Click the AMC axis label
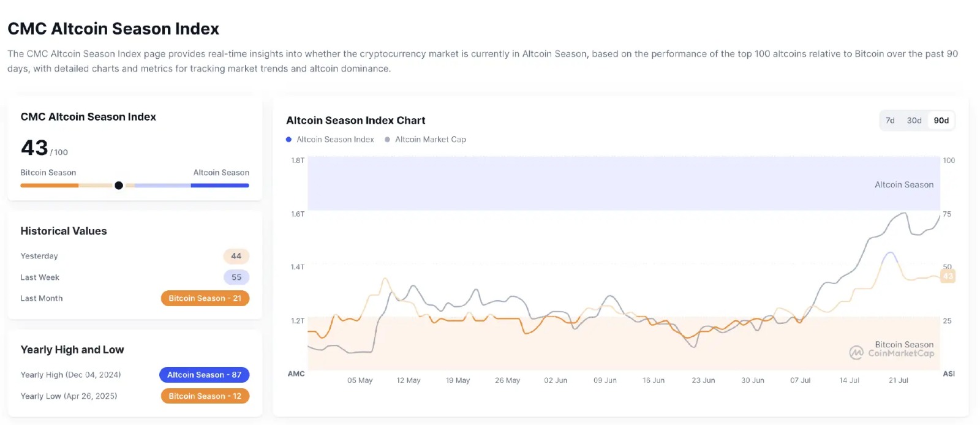This screenshot has width=980, height=425. click(296, 374)
